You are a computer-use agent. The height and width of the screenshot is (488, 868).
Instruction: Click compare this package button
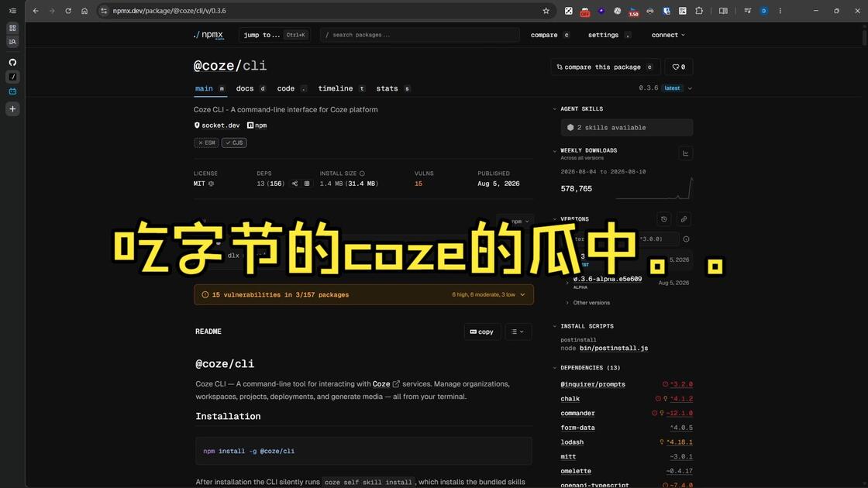point(605,67)
